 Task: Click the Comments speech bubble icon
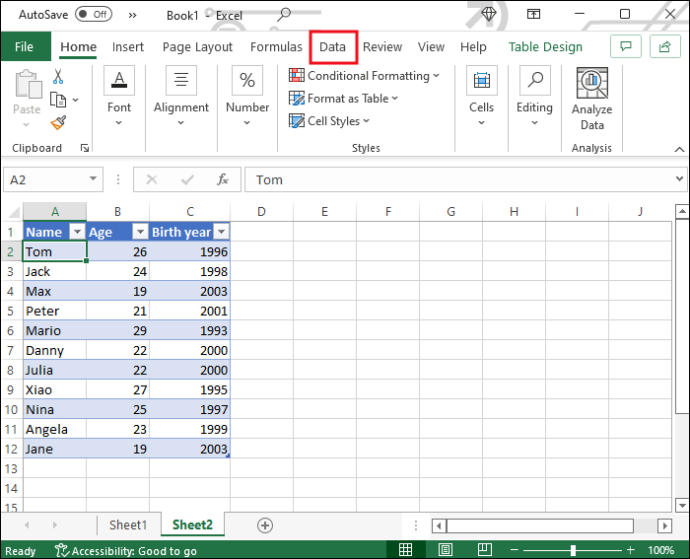click(625, 46)
